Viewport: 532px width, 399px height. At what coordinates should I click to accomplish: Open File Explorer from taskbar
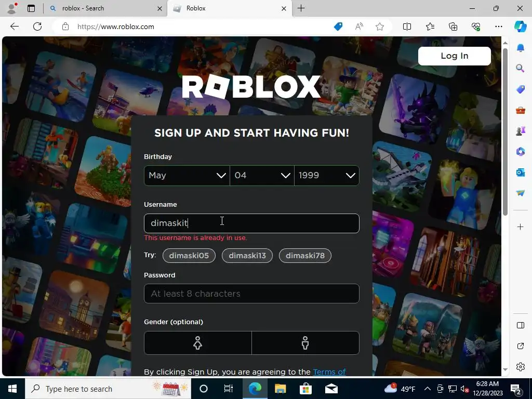(280, 389)
